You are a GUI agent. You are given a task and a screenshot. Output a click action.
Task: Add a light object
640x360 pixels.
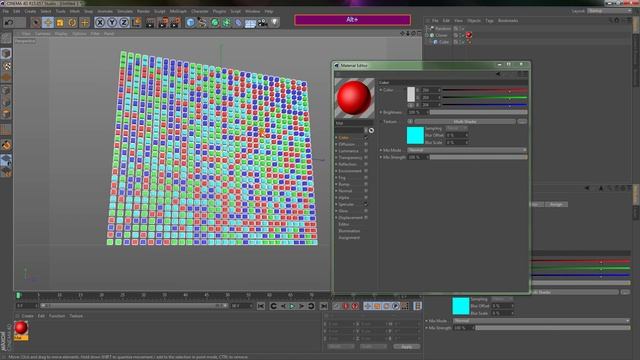[x=275, y=22]
